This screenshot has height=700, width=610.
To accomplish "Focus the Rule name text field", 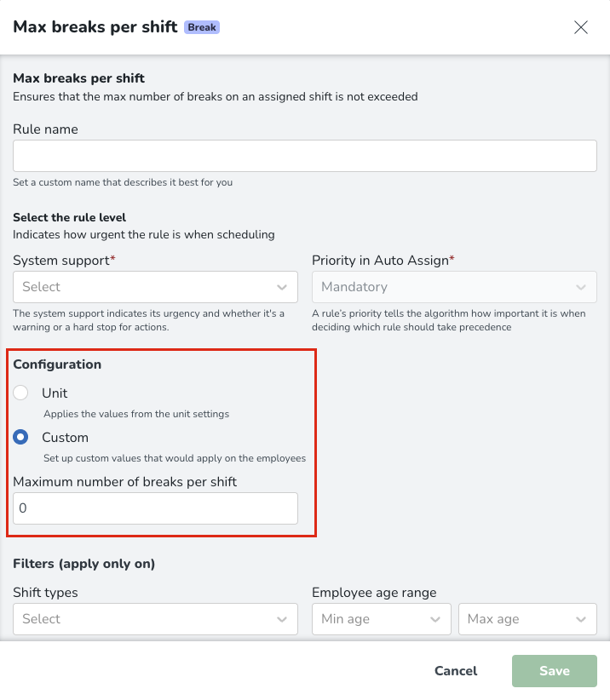I will (x=305, y=156).
